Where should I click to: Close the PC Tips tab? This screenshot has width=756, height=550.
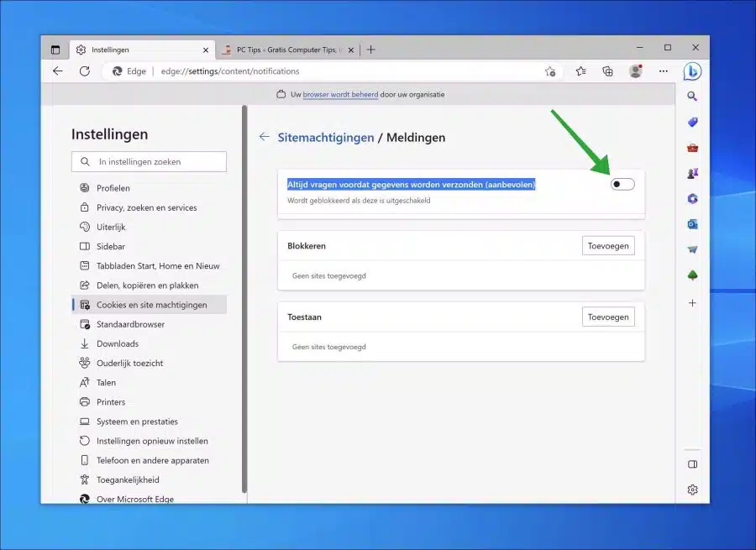(x=351, y=50)
